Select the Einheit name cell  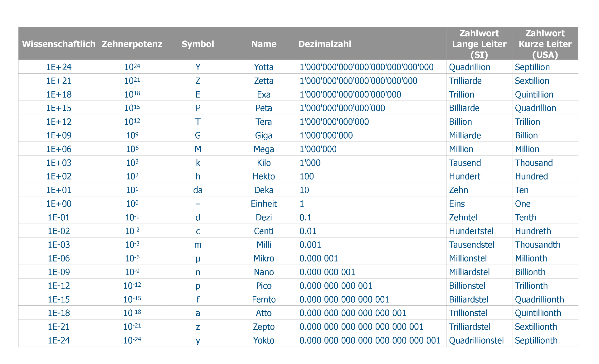click(264, 204)
